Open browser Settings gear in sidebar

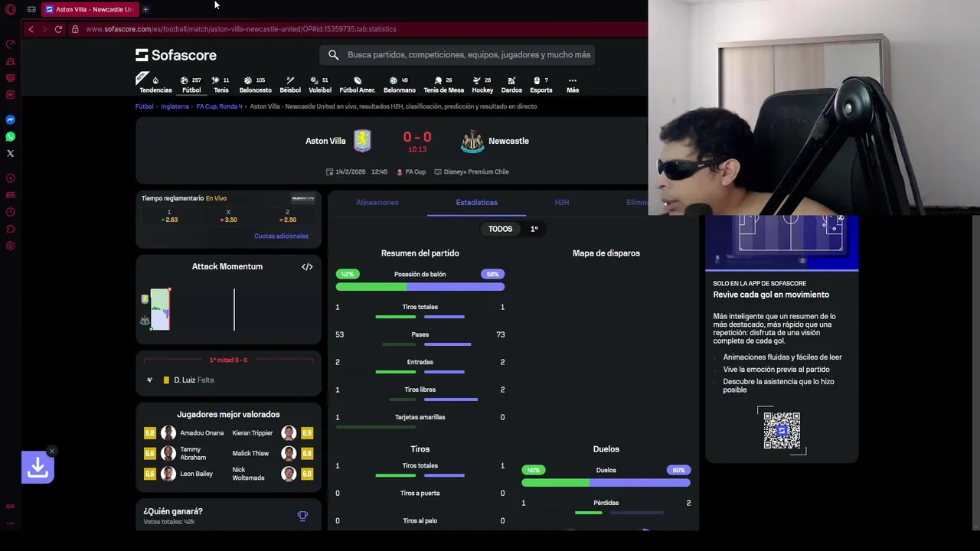(10, 246)
